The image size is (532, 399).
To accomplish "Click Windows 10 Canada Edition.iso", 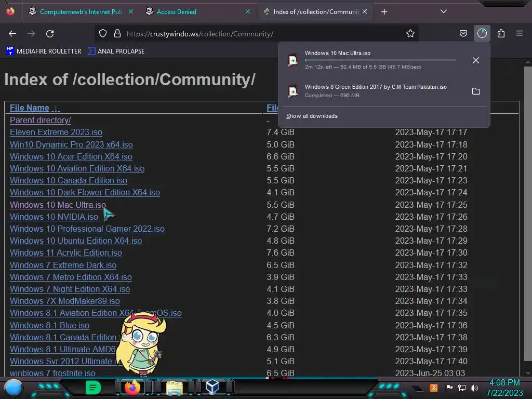I will tap(69, 180).
